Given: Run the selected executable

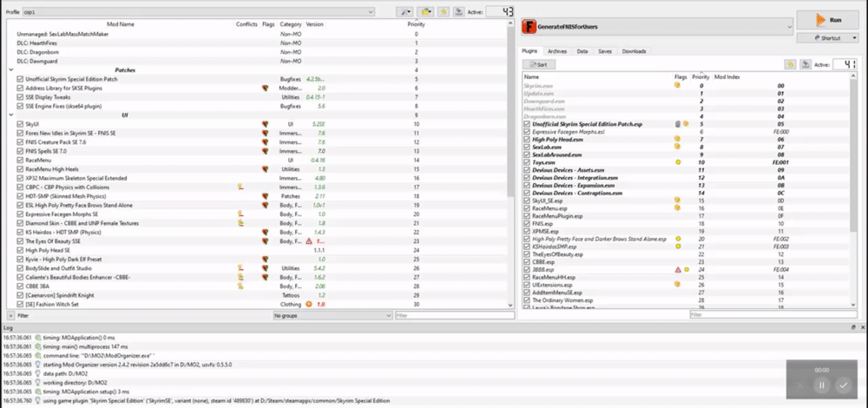Looking at the screenshot, I should pos(827,20).
